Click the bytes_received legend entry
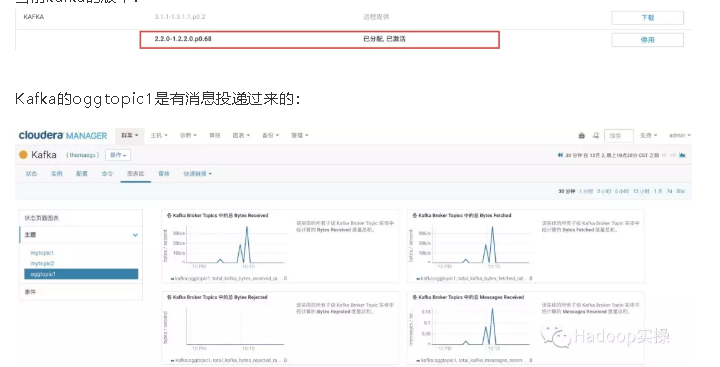720x367 pixels. (x=228, y=278)
